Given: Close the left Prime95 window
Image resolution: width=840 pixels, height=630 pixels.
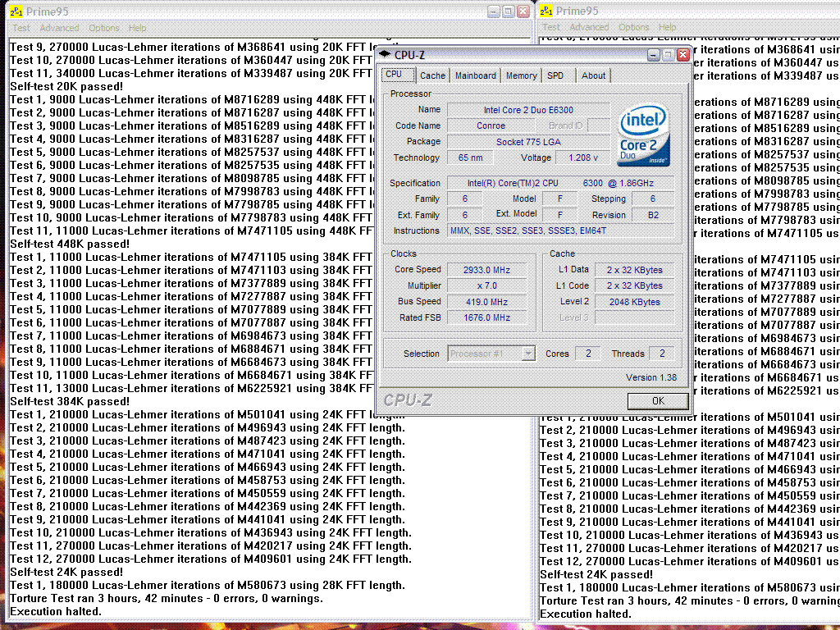Looking at the screenshot, I should click(x=523, y=11).
